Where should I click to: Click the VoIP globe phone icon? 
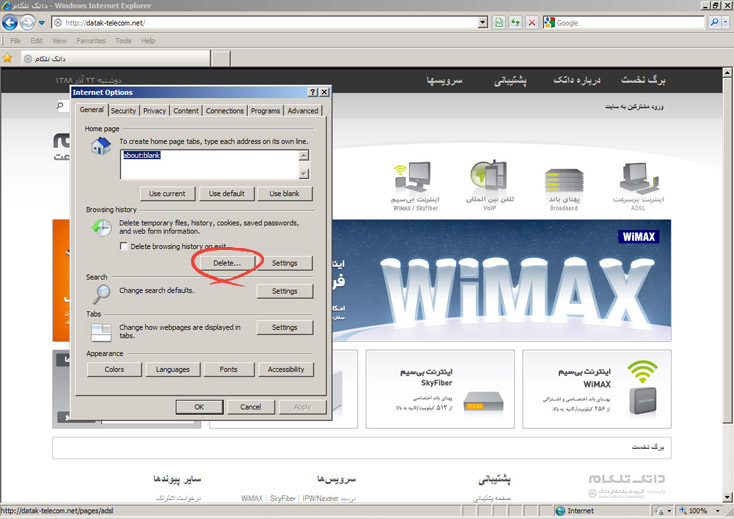pyautogui.click(x=489, y=175)
